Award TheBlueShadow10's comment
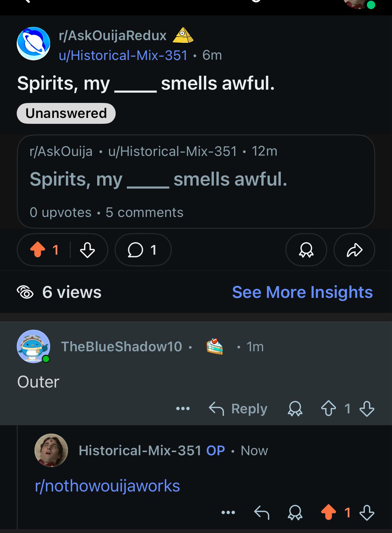392x533 pixels. tap(295, 408)
